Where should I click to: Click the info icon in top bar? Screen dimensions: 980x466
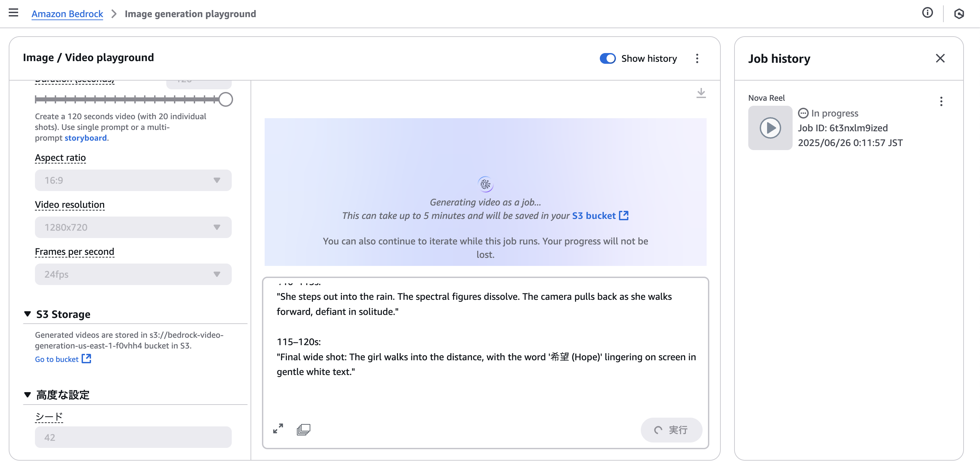[x=927, y=13]
